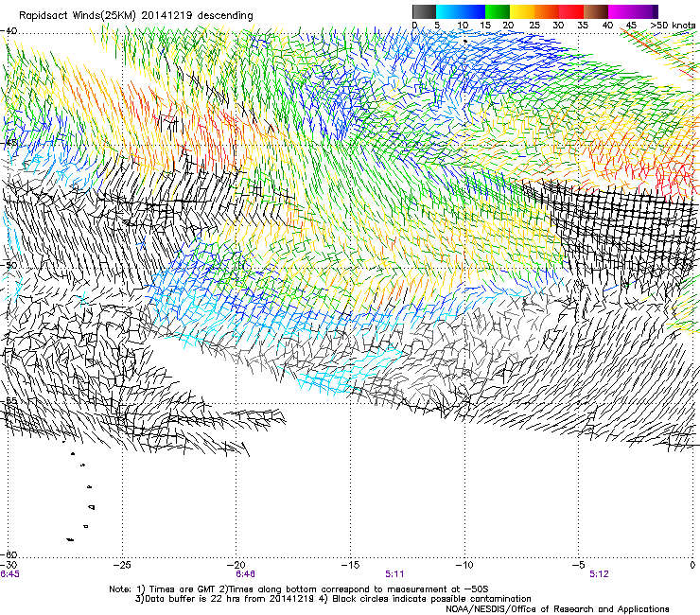Click the '-50' latitude label on the left axis

pos(9,265)
